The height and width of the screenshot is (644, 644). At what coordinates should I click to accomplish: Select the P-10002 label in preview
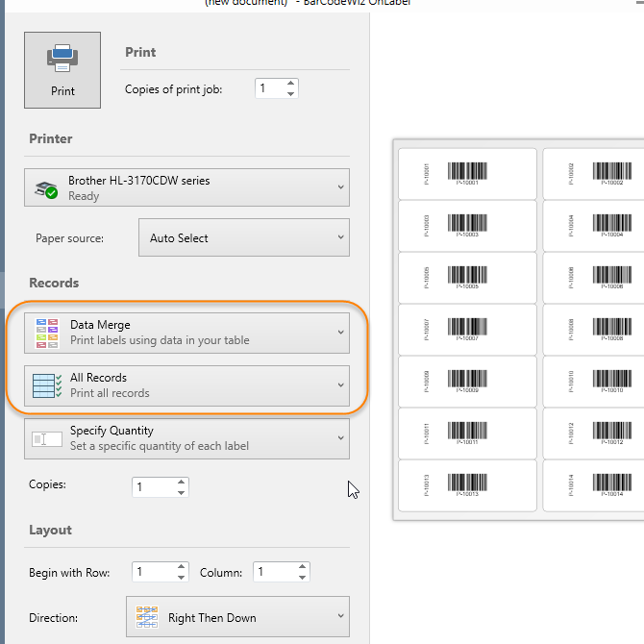594,174
